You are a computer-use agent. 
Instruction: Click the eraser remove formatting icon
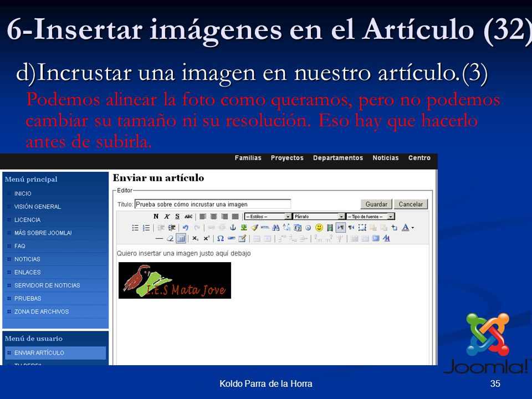pos(170,238)
